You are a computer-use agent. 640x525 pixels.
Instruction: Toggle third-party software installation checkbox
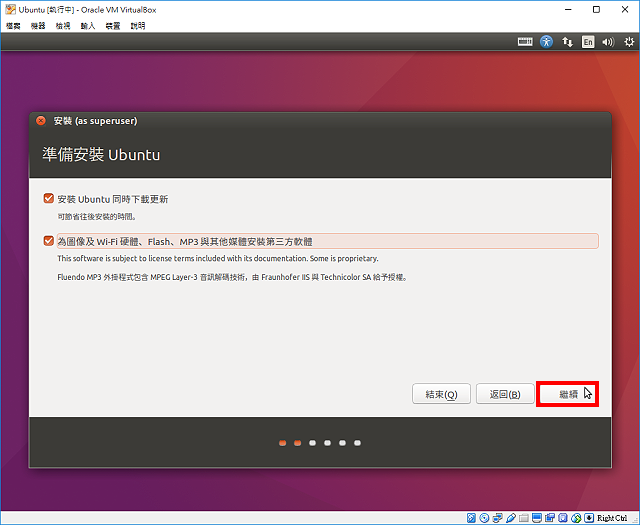click(49, 241)
